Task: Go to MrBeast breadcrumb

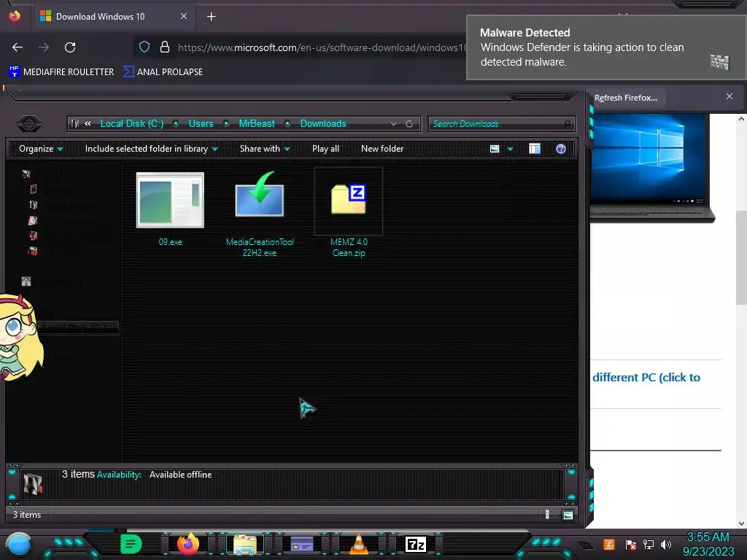Action: (x=257, y=124)
